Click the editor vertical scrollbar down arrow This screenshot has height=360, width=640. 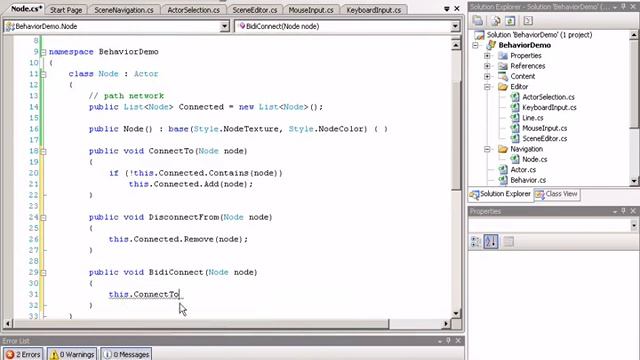(456, 313)
